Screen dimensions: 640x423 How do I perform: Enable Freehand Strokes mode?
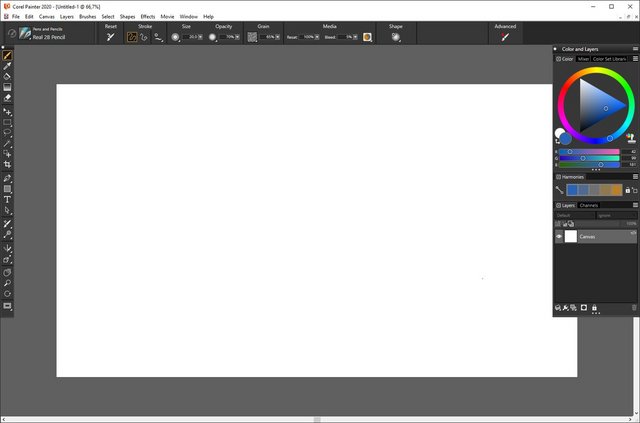point(132,37)
